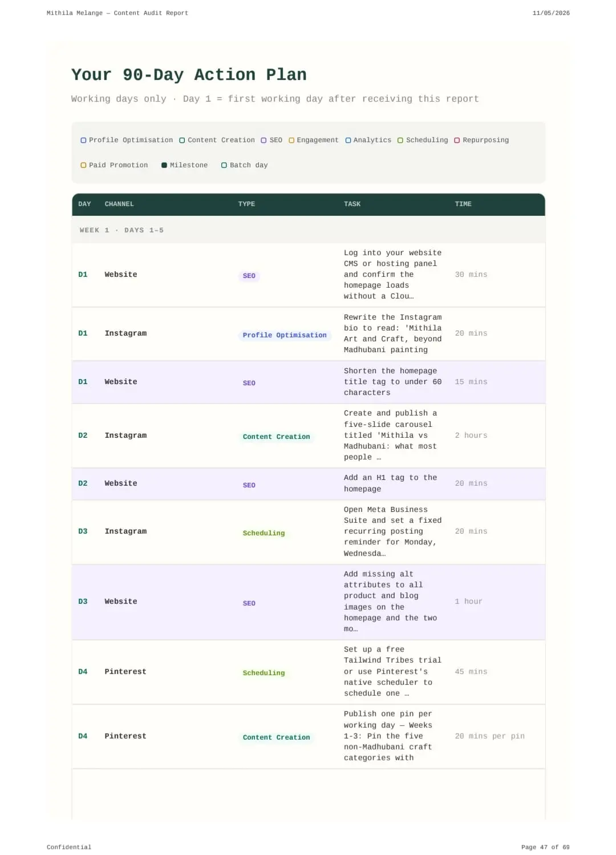Image resolution: width=616 pixels, height=855 pixels.
Task: Click the TYPE column header
Action: [x=246, y=204]
